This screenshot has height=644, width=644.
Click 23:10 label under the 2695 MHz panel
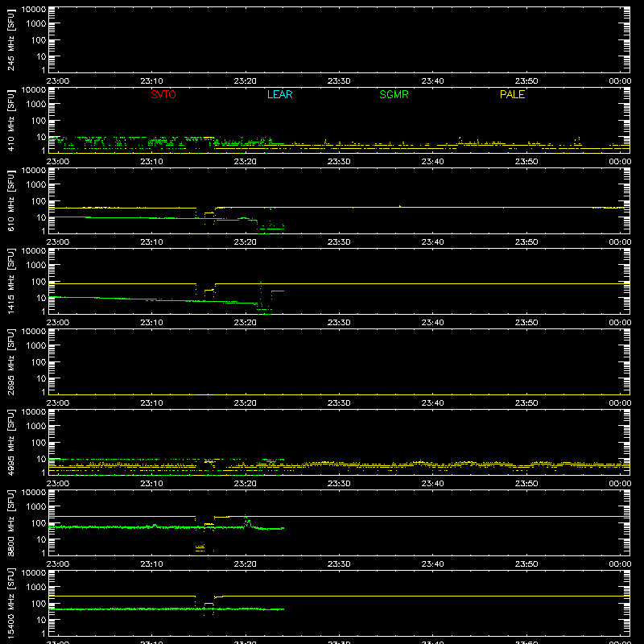click(x=151, y=403)
